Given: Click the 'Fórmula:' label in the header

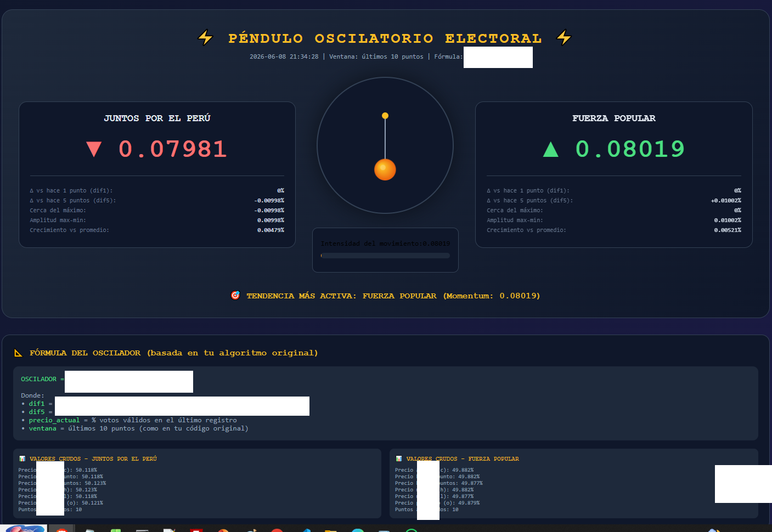Looking at the screenshot, I should [x=448, y=56].
